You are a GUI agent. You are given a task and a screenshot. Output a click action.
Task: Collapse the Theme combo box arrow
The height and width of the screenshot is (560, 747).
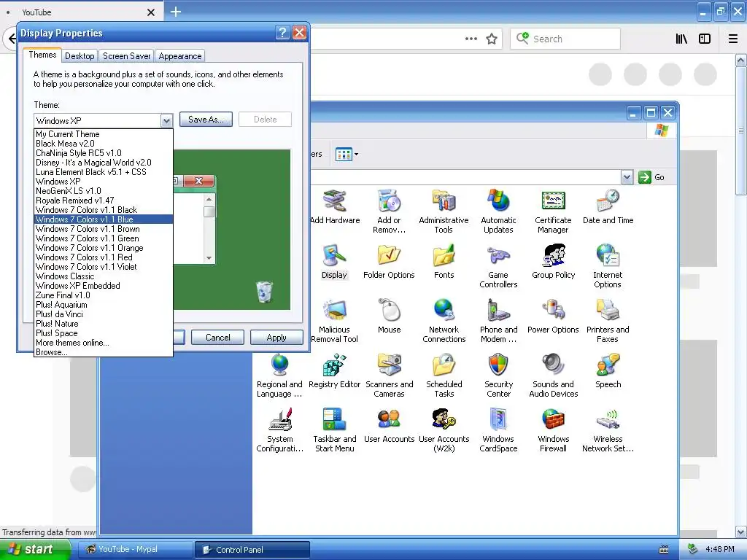pyautogui.click(x=166, y=120)
